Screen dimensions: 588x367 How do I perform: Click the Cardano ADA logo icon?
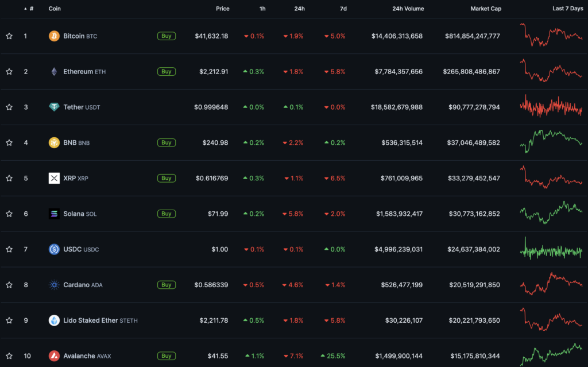[54, 285]
